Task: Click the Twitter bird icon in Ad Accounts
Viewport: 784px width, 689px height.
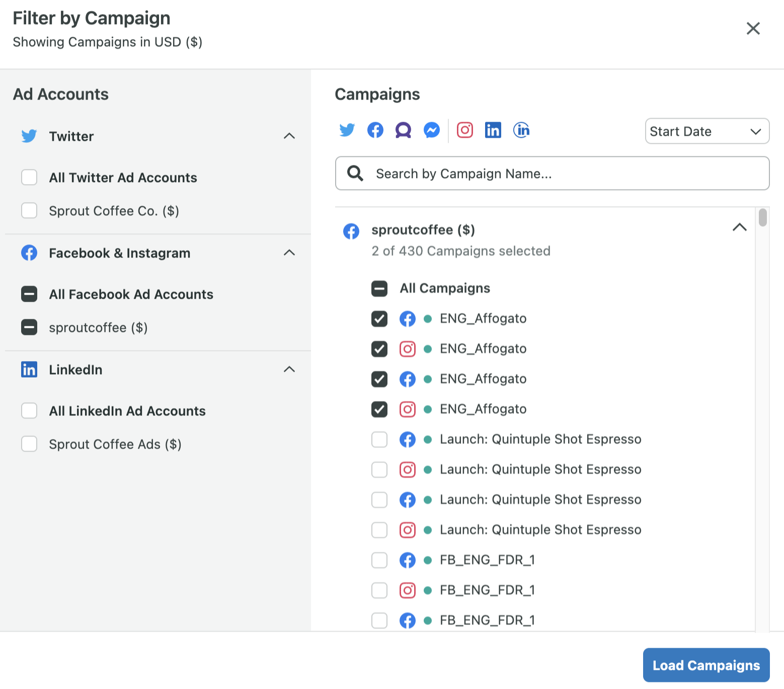Action: pos(29,136)
